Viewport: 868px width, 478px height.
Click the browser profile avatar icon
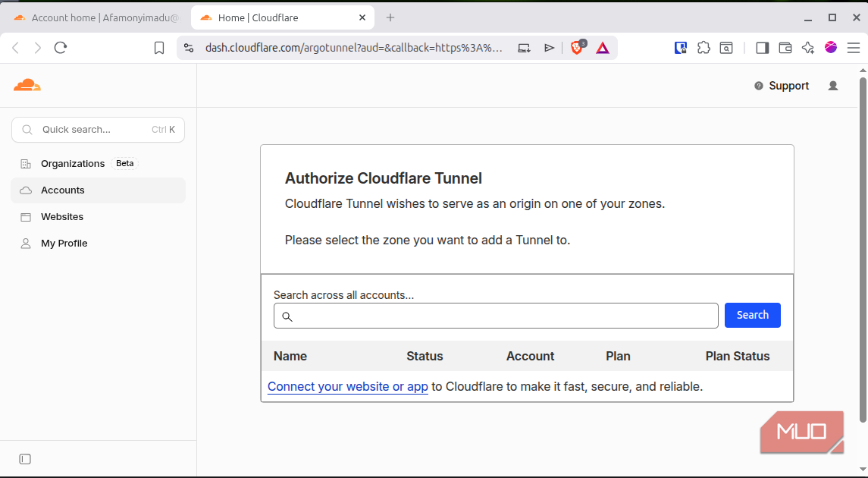pos(830,48)
